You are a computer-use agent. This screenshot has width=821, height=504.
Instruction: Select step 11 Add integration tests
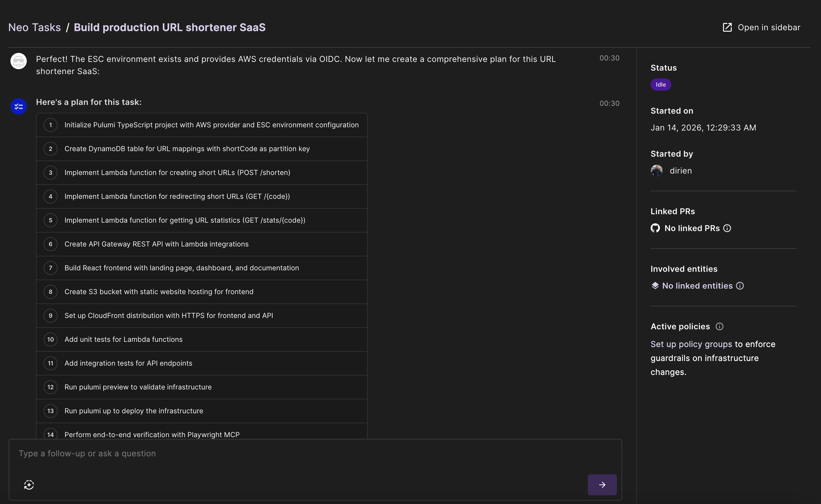(202, 363)
